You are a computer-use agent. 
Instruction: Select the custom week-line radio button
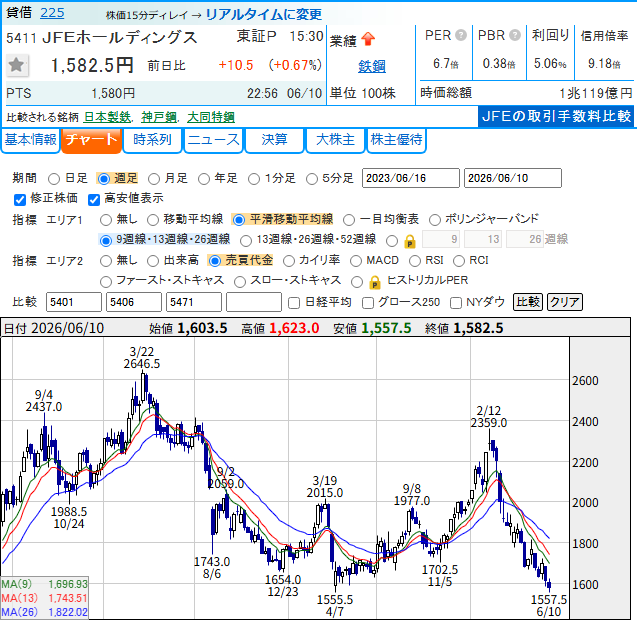coord(392,241)
